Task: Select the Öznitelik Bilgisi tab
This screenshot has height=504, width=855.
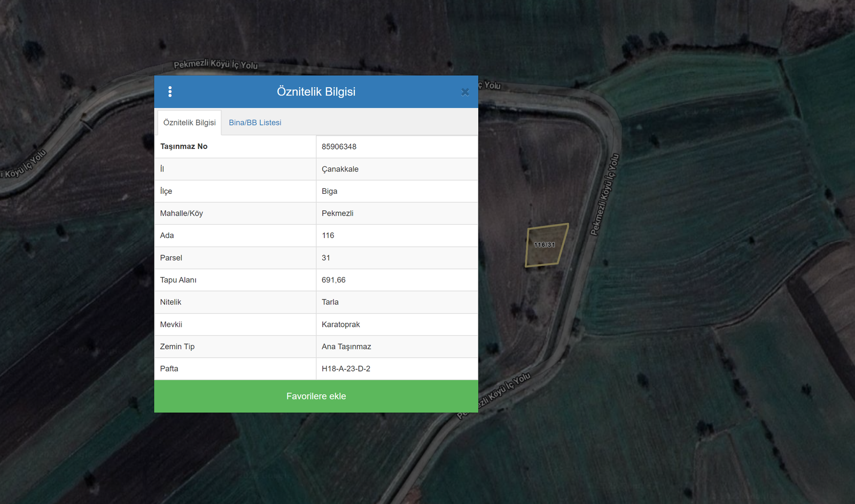Action: (x=189, y=123)
